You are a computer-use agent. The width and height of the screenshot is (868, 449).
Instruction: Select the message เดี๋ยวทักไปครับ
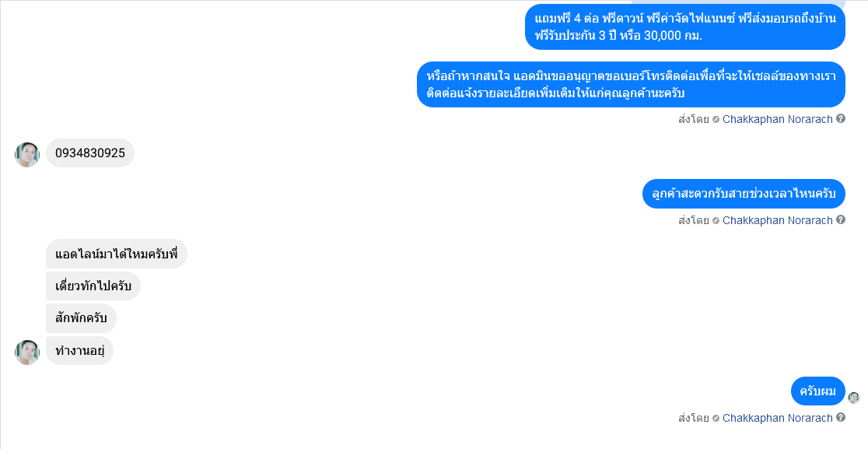(93, 286)
